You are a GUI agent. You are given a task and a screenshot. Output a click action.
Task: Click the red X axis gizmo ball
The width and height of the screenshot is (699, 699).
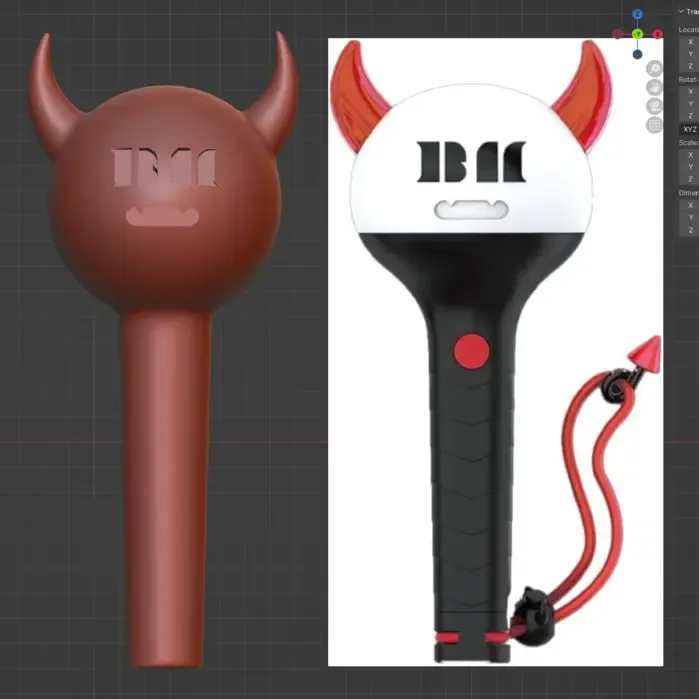(x=658, y=34)
